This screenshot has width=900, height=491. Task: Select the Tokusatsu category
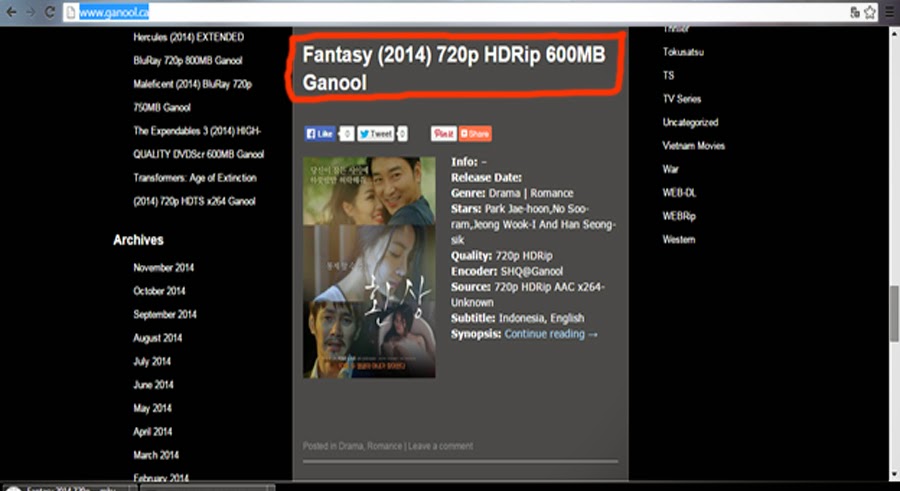pos(683,52)
